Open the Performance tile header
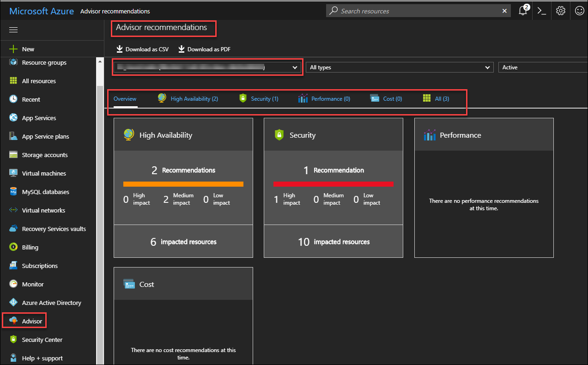588x365 pixels. click(484, 134)
